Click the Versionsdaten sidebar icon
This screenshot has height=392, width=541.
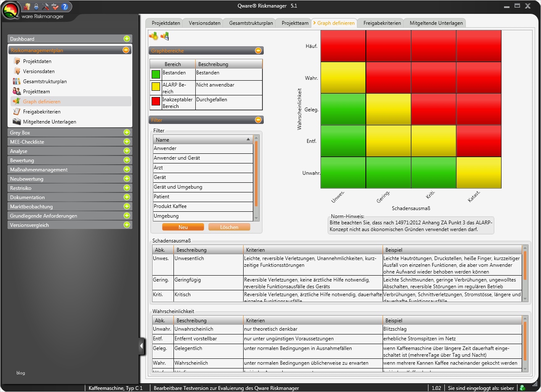(x=17, y=71)
